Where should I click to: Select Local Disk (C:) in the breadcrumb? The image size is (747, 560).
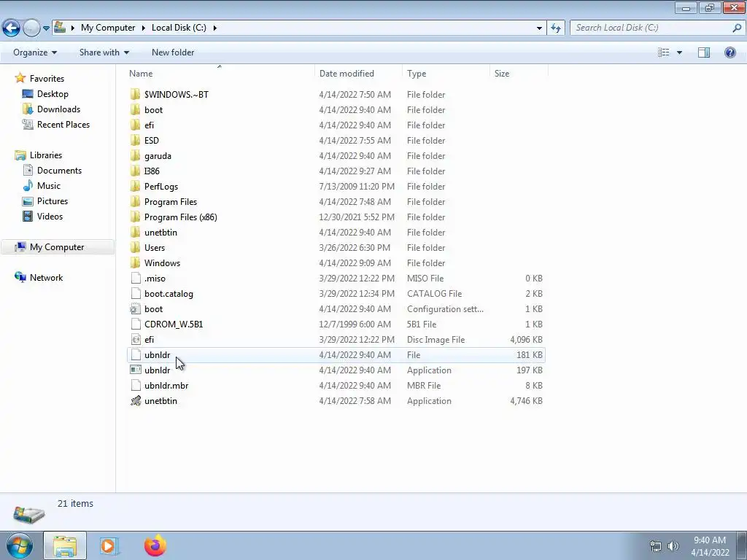tap(179, 28)
